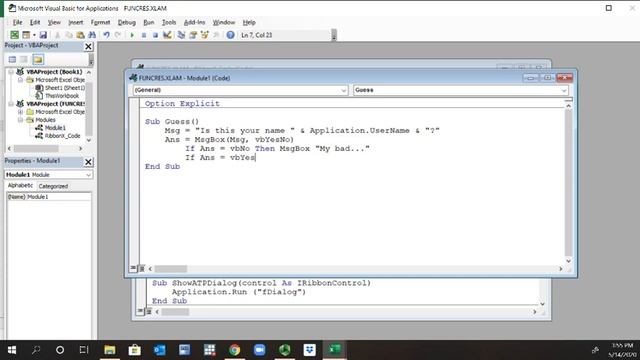Click the Insert UserForm toolbar icon

pos(26,35)
